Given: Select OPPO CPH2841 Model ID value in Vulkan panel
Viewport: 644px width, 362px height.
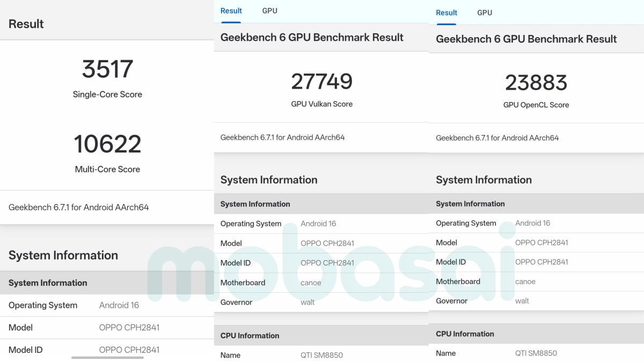Looking at the screenshot, I should (x=327, y=263).
